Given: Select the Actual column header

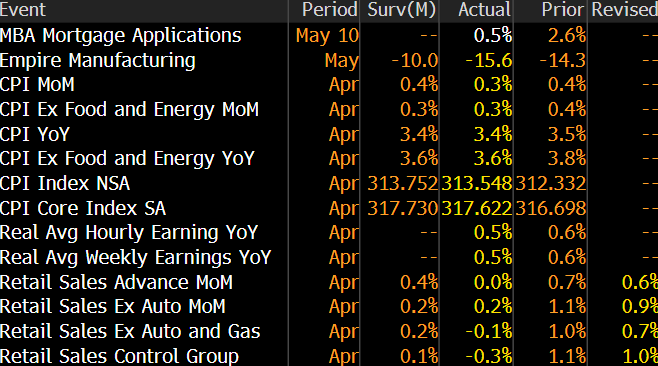Looking at the screenshot, I should point(484,10).
